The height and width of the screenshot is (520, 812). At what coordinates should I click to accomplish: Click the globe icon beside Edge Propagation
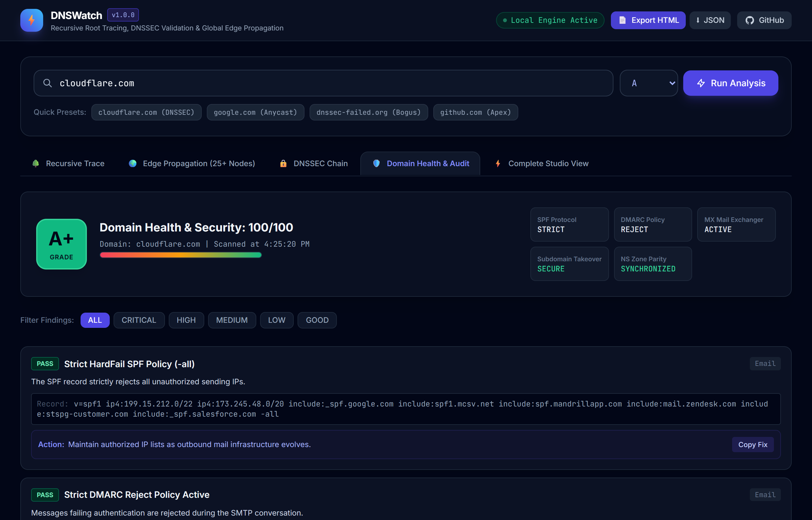tap(133, 163)
